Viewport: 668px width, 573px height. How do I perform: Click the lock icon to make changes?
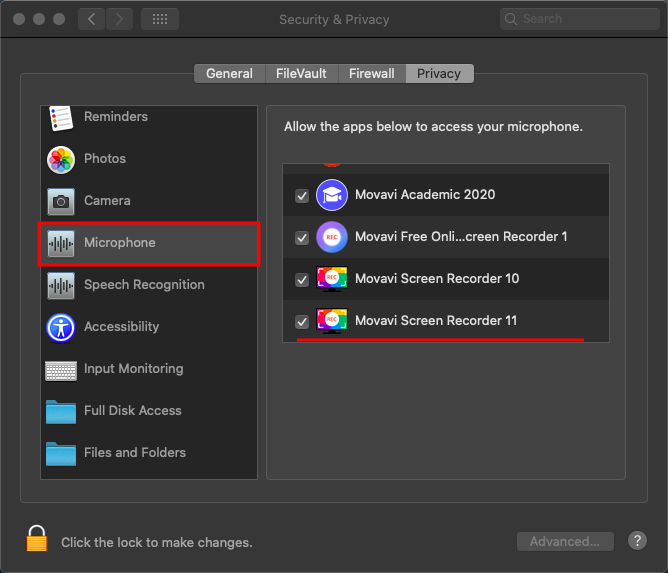tap(37, 538)
